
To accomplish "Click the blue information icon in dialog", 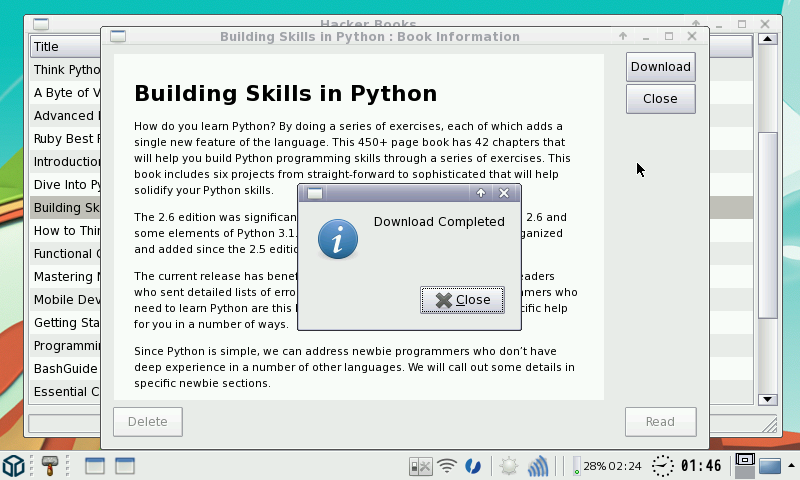I will tap(338, 239).
